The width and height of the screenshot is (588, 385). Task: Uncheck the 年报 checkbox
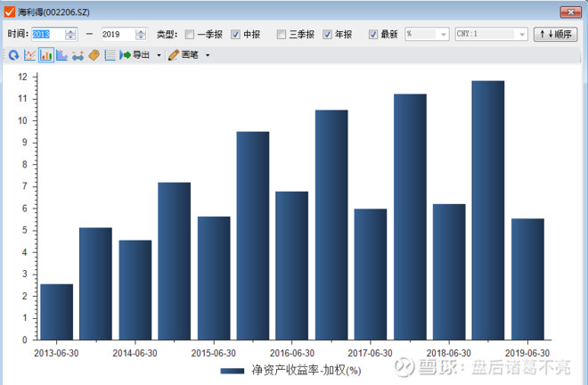pyautogui.click(x=327, y=35)
